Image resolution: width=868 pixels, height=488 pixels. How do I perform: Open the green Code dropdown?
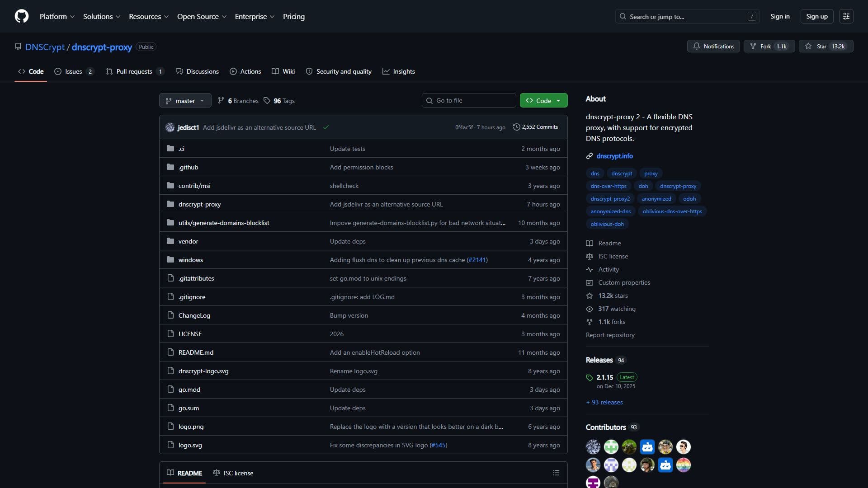click(x=543, y=100)
